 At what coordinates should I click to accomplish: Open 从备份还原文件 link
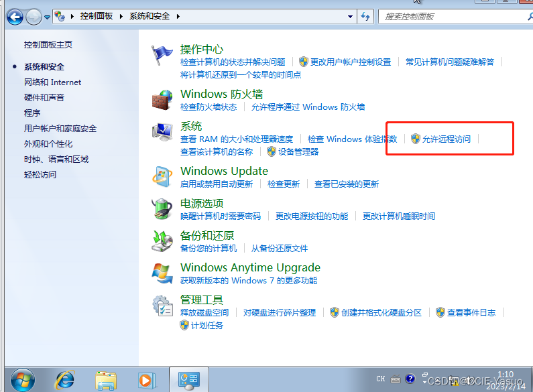(280, 249)
